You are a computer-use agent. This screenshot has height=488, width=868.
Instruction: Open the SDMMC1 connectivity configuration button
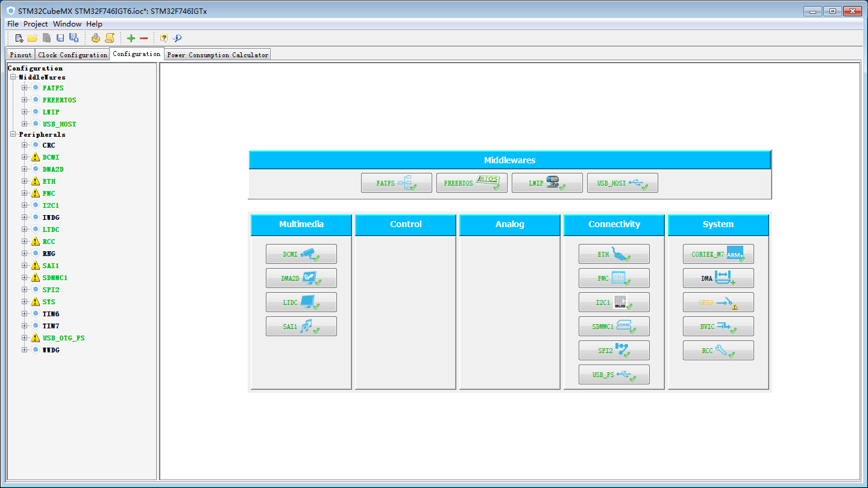[614, 327]
